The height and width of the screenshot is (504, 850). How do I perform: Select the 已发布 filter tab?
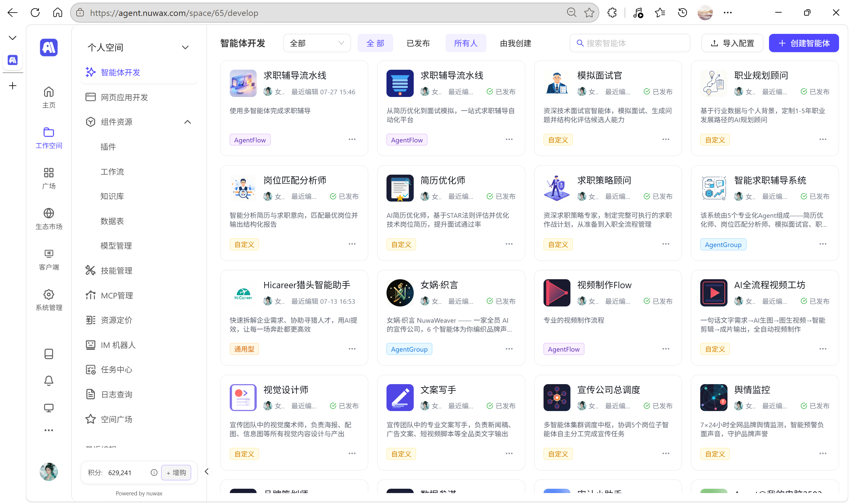click(x=418, y=43)
